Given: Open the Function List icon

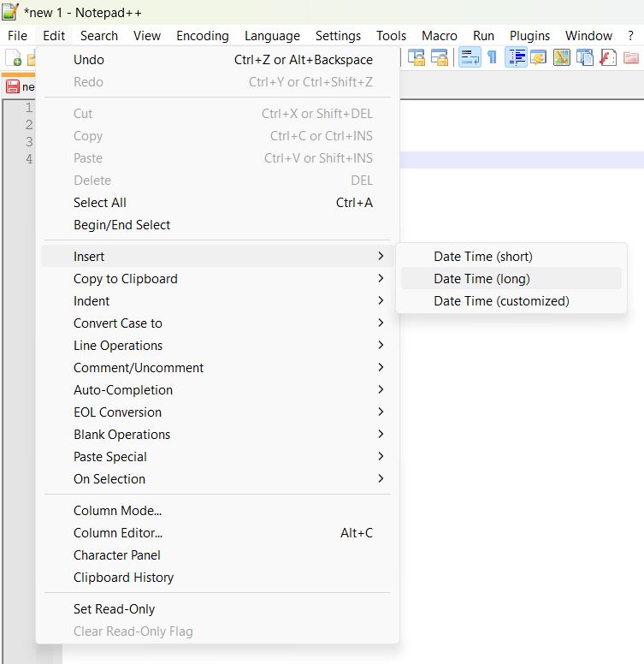Looking at the screenshot, I should click(608, 57).
